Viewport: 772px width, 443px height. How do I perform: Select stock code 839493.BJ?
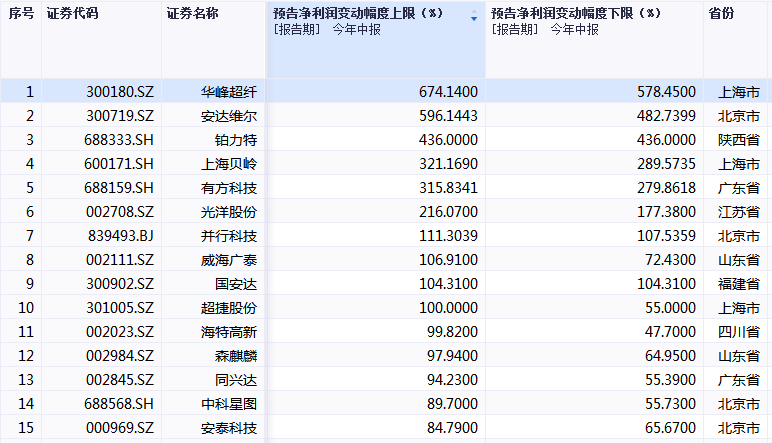point(121,236)
